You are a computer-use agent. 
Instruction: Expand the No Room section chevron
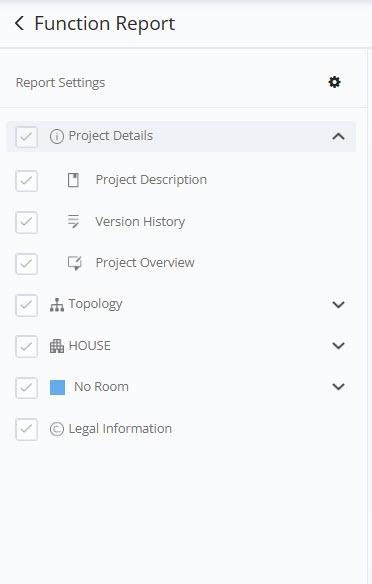click(338, 387)
